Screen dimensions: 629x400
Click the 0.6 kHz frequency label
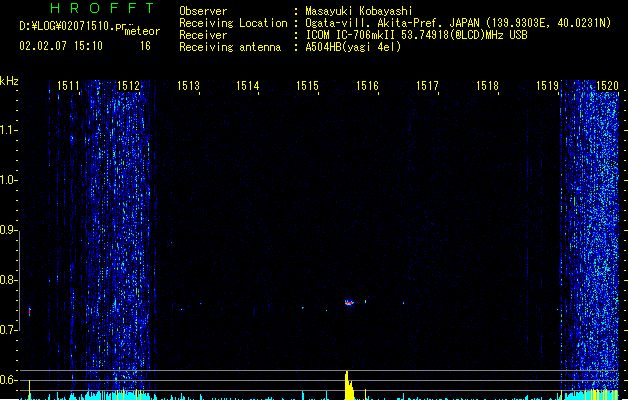(8, 380)
